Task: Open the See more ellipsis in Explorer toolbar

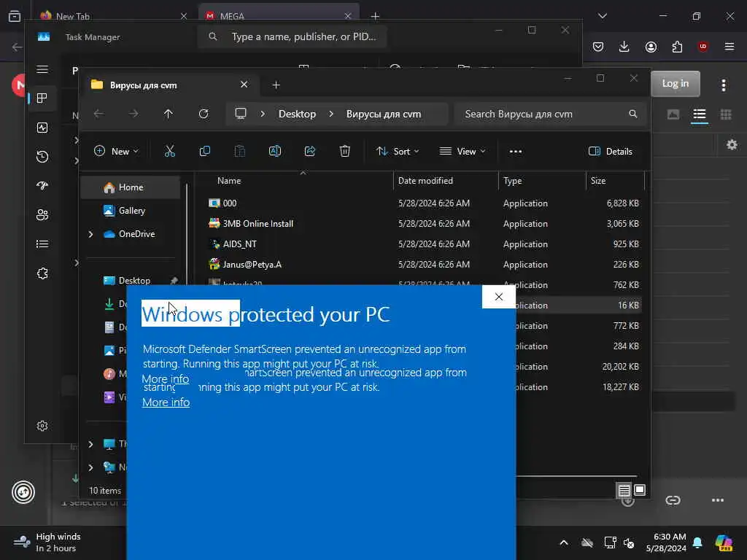Action: tap(516, 152)
